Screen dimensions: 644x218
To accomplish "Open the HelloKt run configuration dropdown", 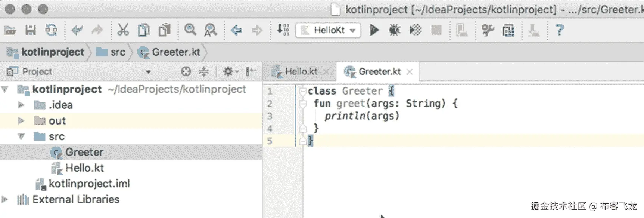I will (x=328, y=30).
